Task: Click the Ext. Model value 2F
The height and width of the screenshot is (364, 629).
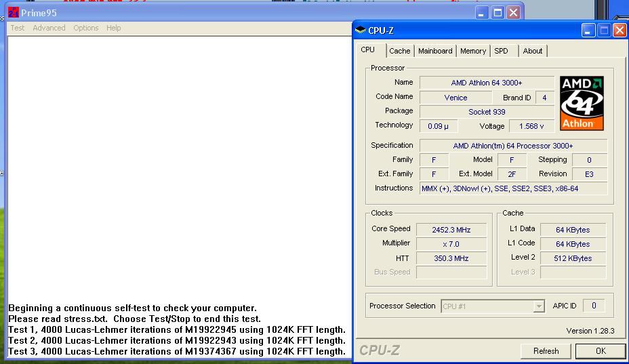Action: pos(512,174)
